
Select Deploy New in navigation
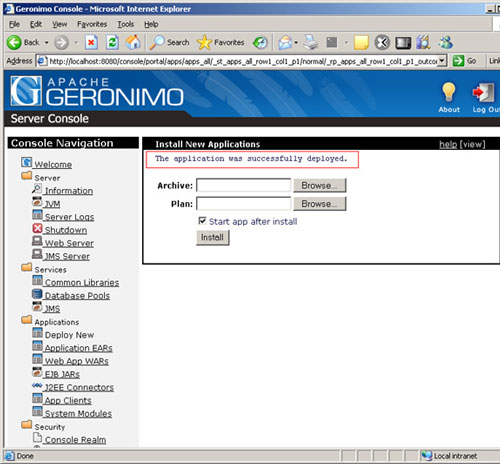coord(69,335)
